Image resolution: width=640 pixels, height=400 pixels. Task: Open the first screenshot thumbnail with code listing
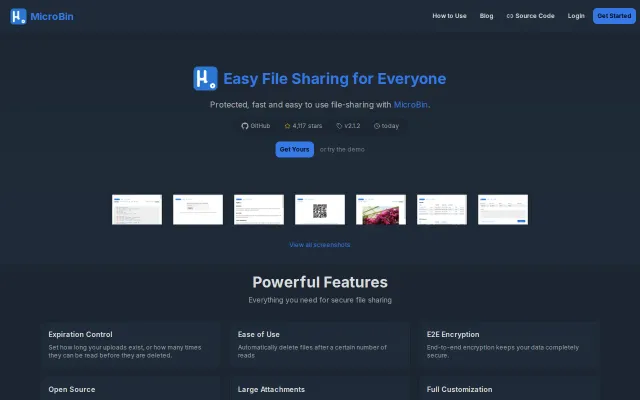[x=137, y=209]
